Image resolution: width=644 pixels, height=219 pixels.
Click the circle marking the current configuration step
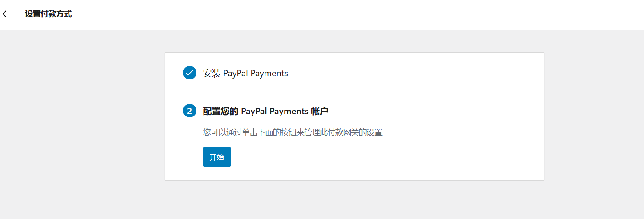[x=190, y=111]
